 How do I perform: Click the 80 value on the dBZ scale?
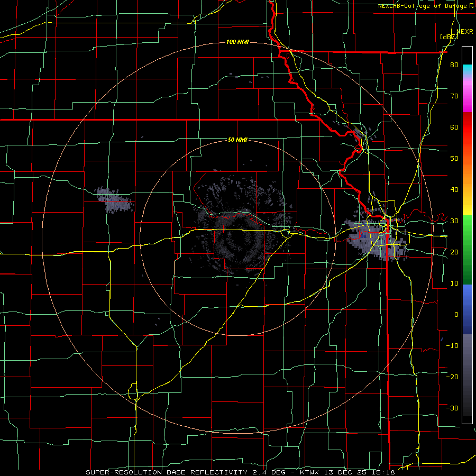tap(454, 65)
